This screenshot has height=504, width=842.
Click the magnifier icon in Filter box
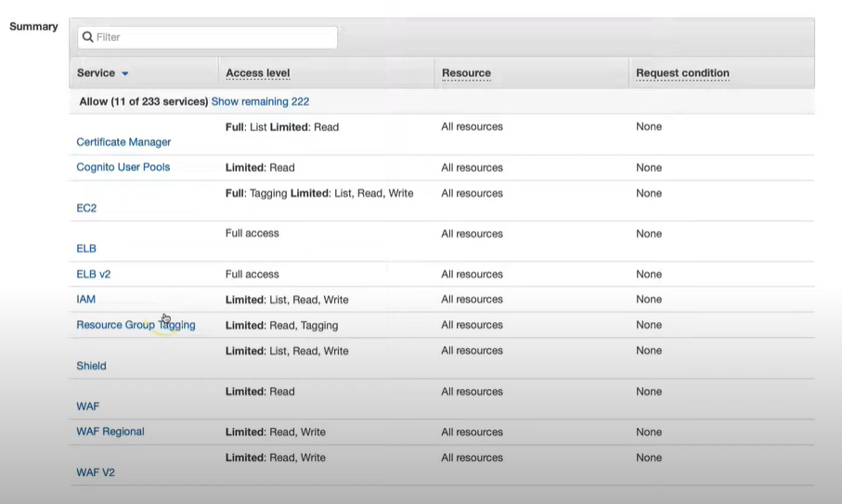click(88, 37)
